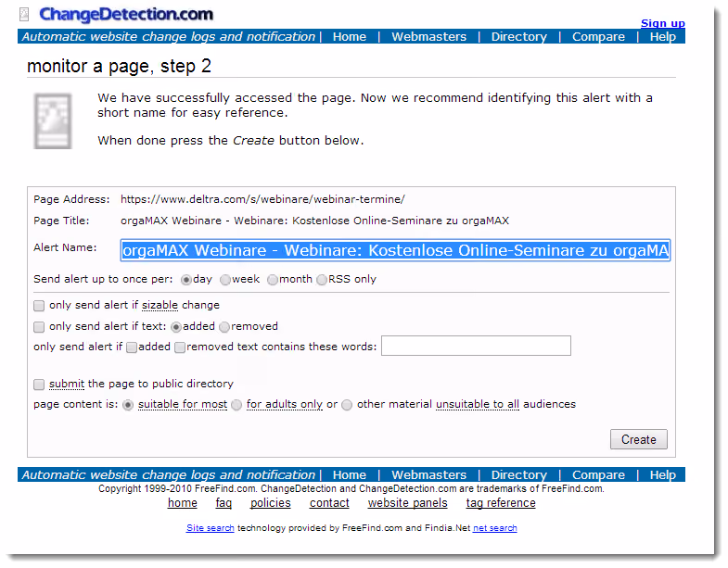Open the tag reference footer link
Viewport: 728px width, 568px height.
coord(501,503)
